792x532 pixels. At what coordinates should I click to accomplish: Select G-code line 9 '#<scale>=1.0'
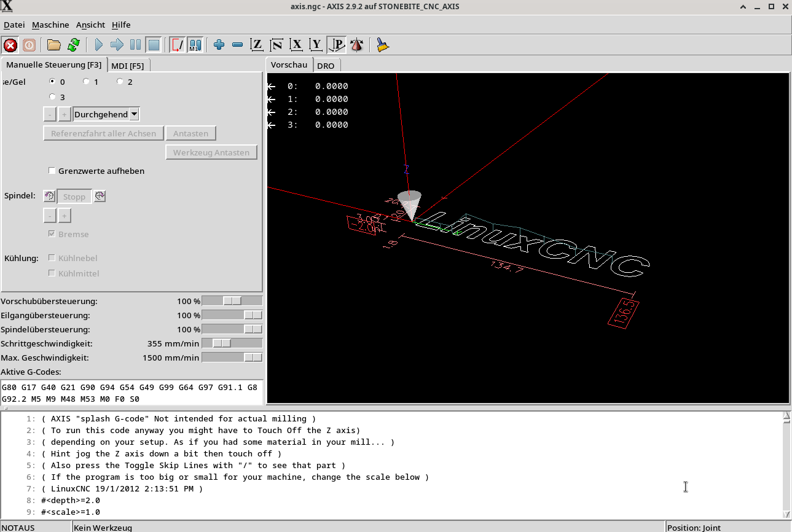click(71, 512)
